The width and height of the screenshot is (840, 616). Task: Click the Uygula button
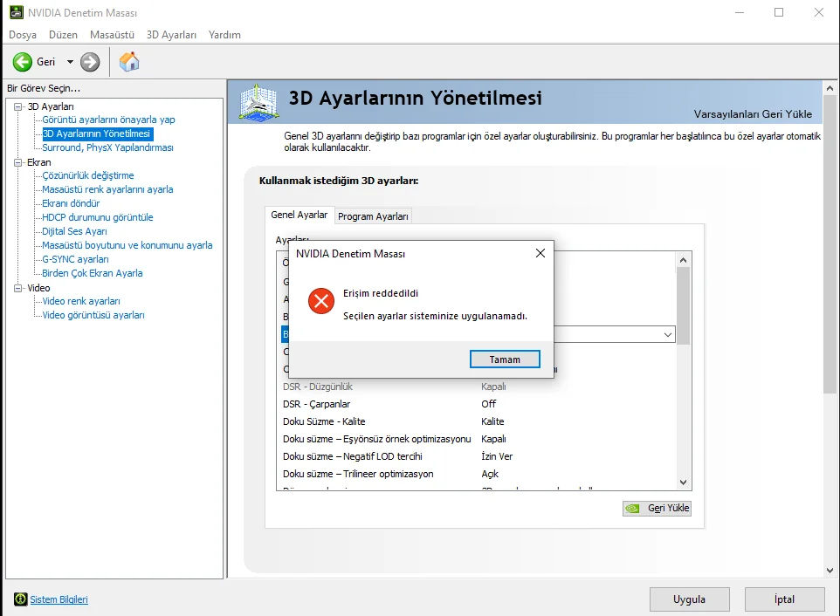coord(690,599)
